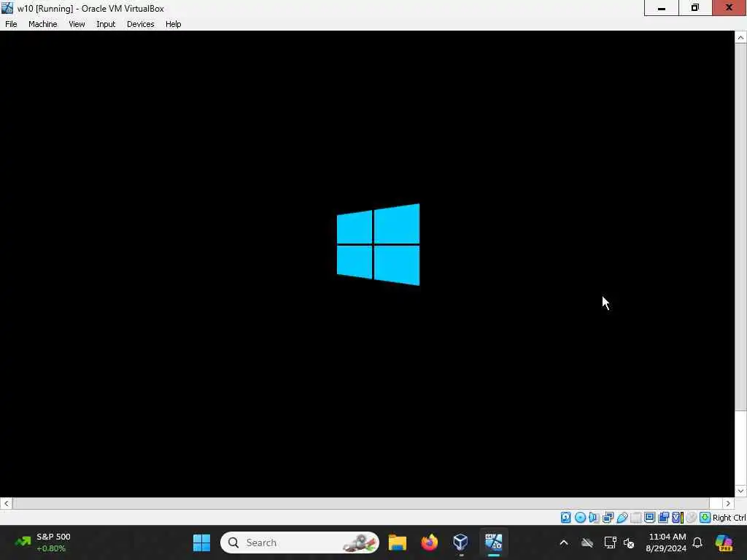Click the horizontal scrollbar thumb

(x=360, y=503)
